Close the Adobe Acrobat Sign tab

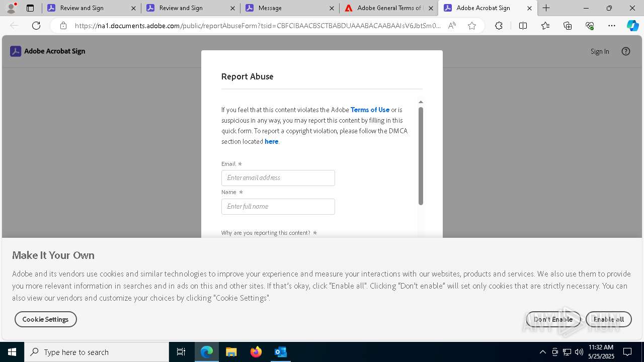click(x=530, y=8)
